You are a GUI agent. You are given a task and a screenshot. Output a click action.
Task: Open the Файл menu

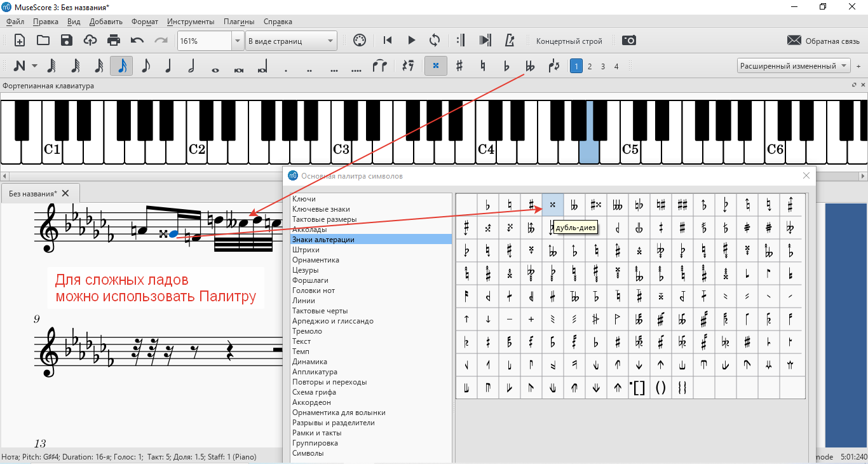[x=15, y=22]
